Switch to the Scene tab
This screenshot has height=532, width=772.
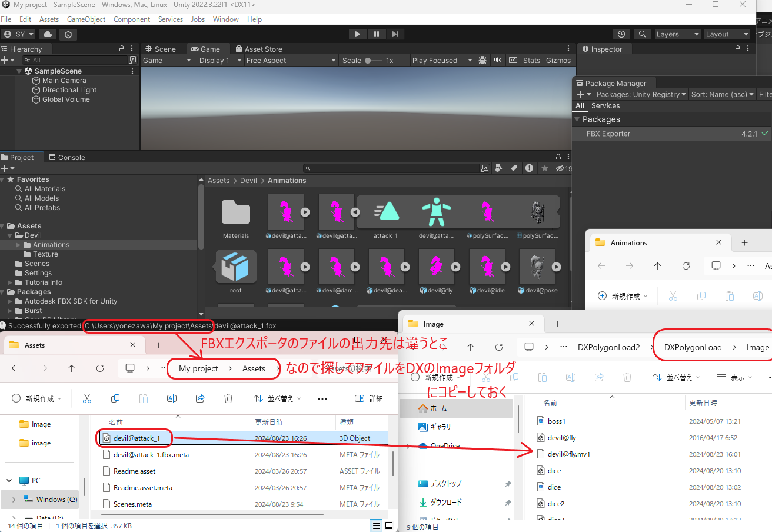(x=160, y=49)
